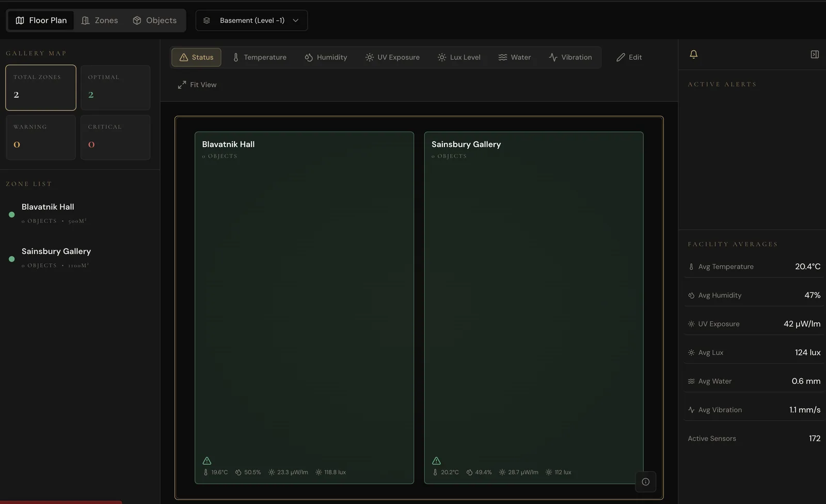This screenshot has width=826, height=504.
Task: Click the Blavatnik Hall zone on the map
Action: point(304,307)
